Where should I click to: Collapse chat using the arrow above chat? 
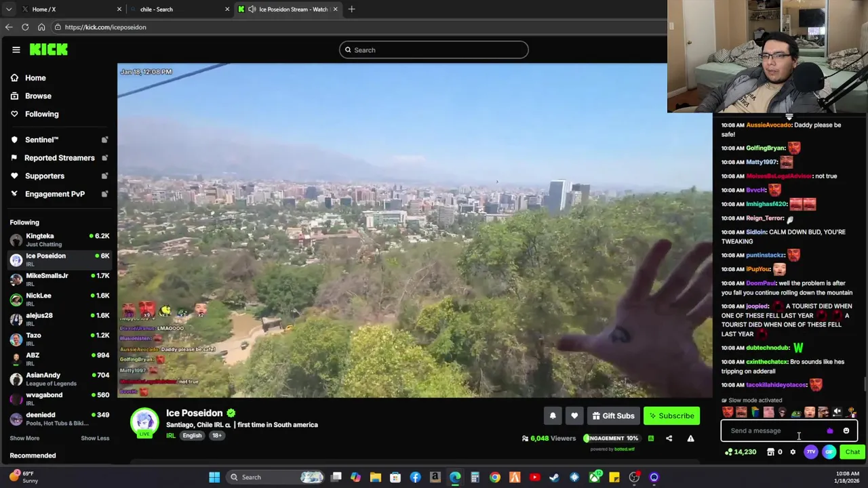click(789, 117)
